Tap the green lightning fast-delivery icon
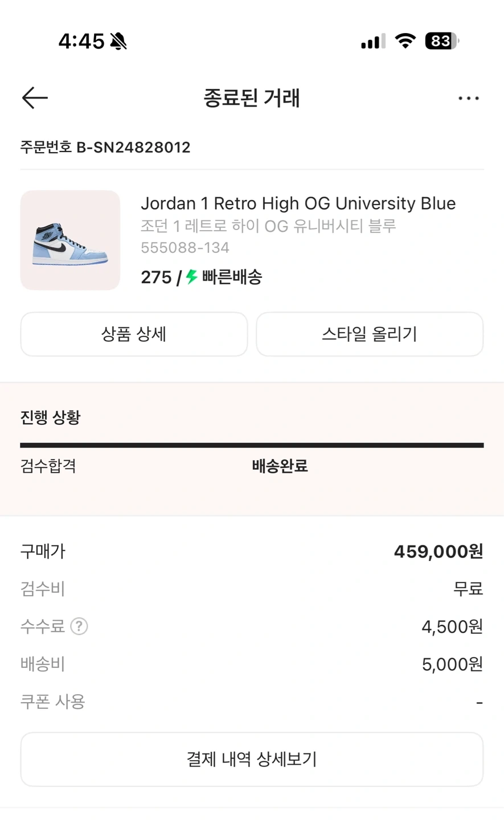 click(192, 277)
